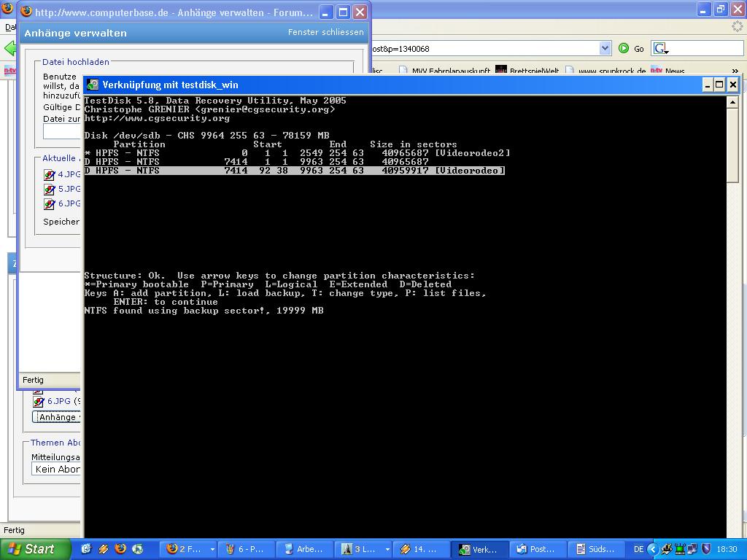
Task: Click the system clock showing 18:30
Action: point(727,549)
